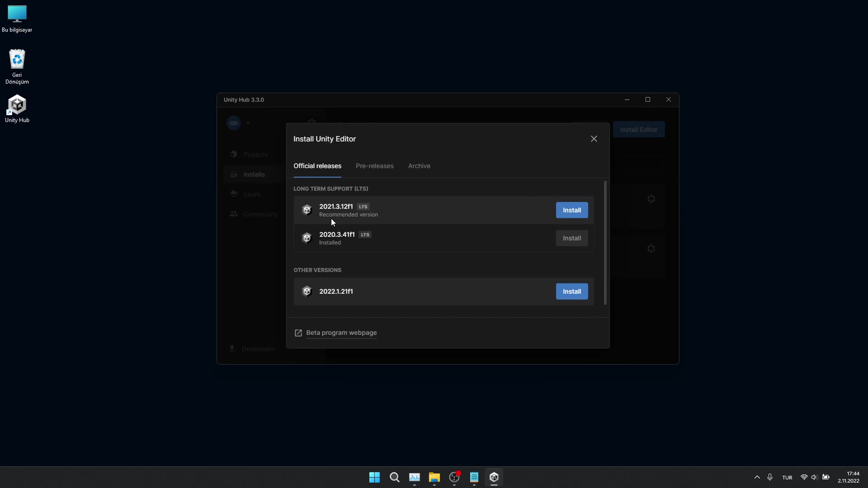Select the Unity Hub desktop shortcut

point(17,109)
